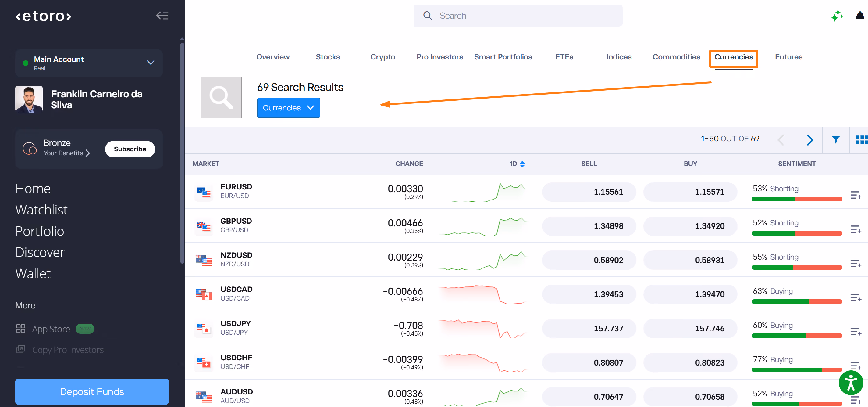Open the Commodities tab
The image size is (868, 407).
click(676, 57)
